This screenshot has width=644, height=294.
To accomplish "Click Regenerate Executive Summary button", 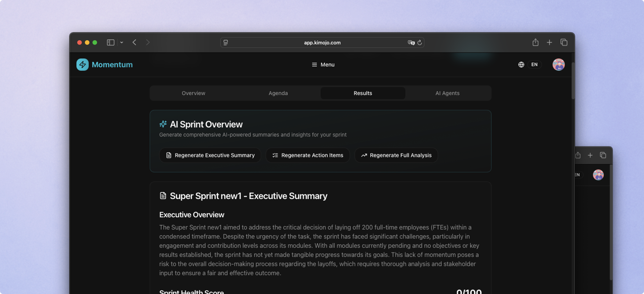I will [210, 155].
